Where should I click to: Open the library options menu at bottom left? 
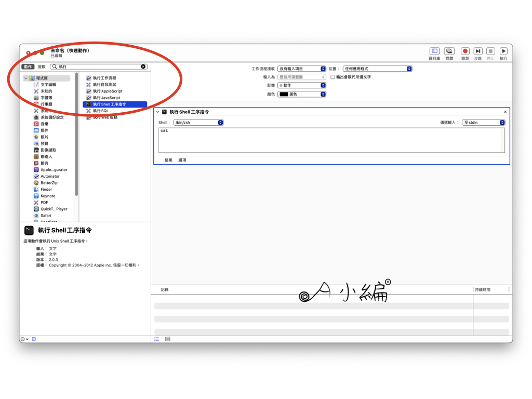[x=24, y=339]
